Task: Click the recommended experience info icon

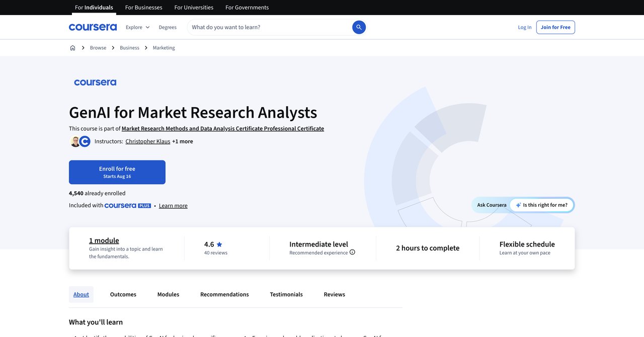Action: [x=352, y=252]
